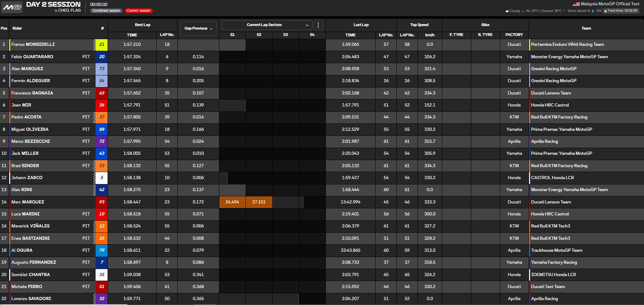Click the PIT status in Jack MILLER's row
This screenshot has height=305, width=644.
click(86, 153)
